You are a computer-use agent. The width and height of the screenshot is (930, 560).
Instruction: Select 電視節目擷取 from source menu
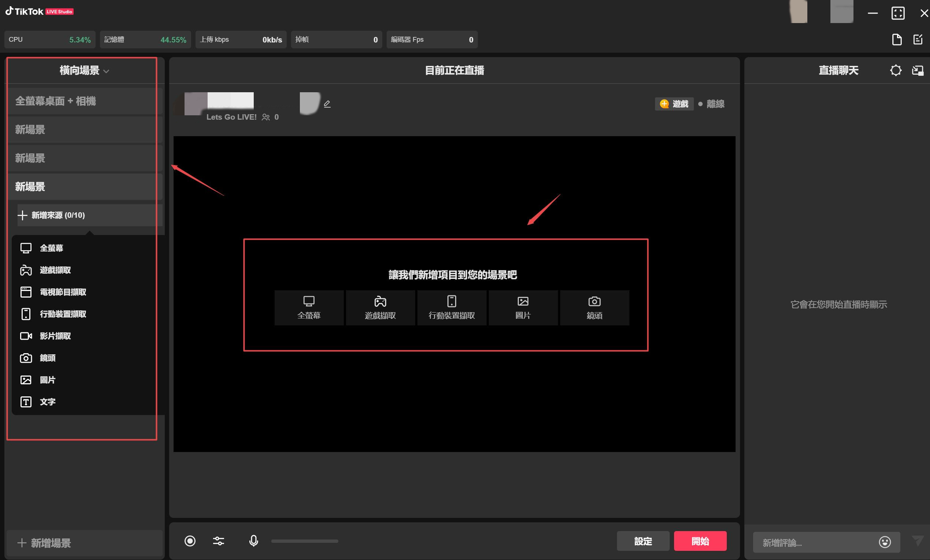63,292
